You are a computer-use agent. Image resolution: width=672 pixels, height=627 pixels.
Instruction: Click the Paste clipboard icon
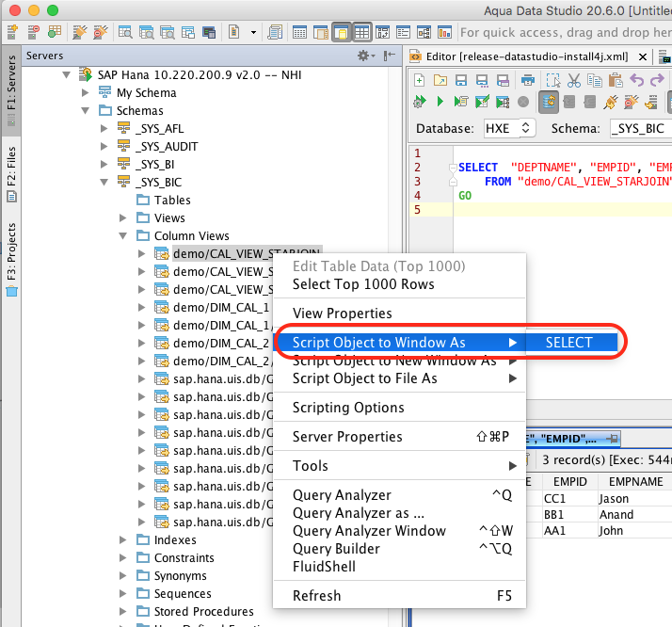616,80
